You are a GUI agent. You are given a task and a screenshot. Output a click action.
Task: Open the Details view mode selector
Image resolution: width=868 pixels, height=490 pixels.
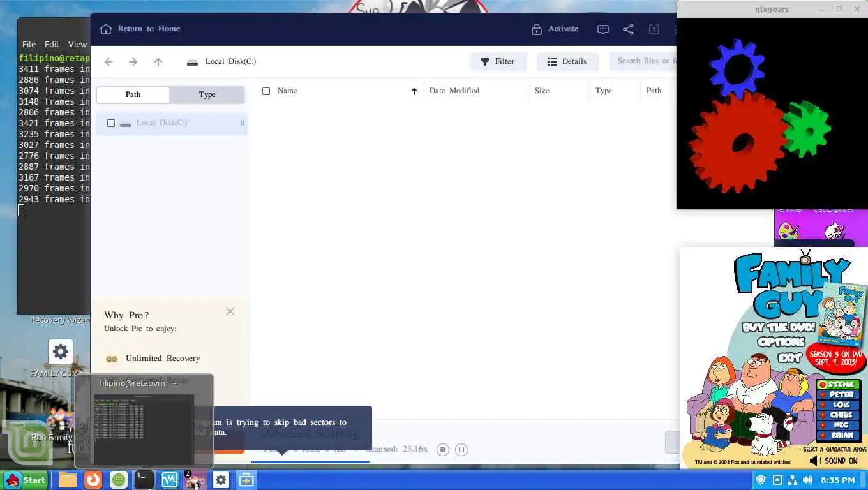point(567,61)
